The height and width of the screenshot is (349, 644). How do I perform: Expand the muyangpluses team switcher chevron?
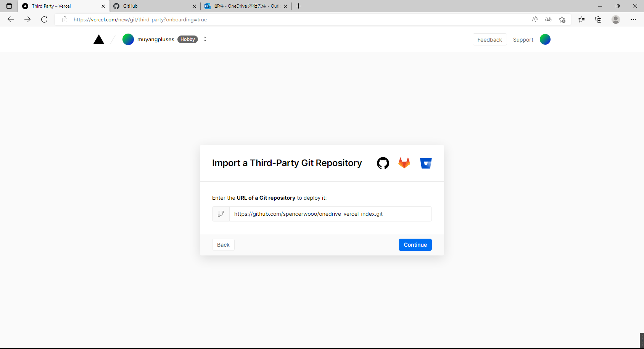point(205,39)
